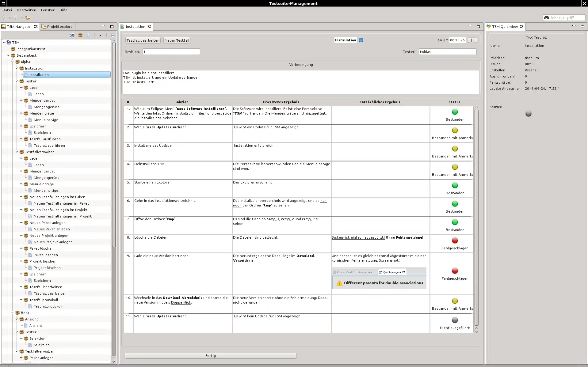Click the Neuer Testfall button
Screen dimensions: 588x367
pyautogui.click(x=177, y=40)
